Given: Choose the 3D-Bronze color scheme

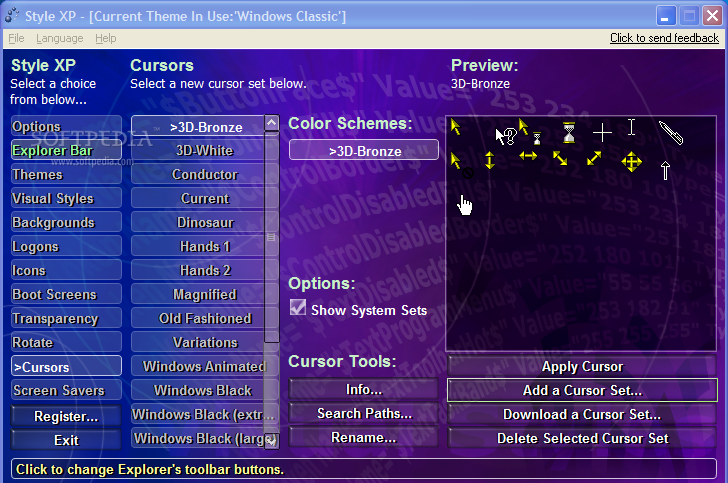Looking at the screenshot, I should point(364,150).
